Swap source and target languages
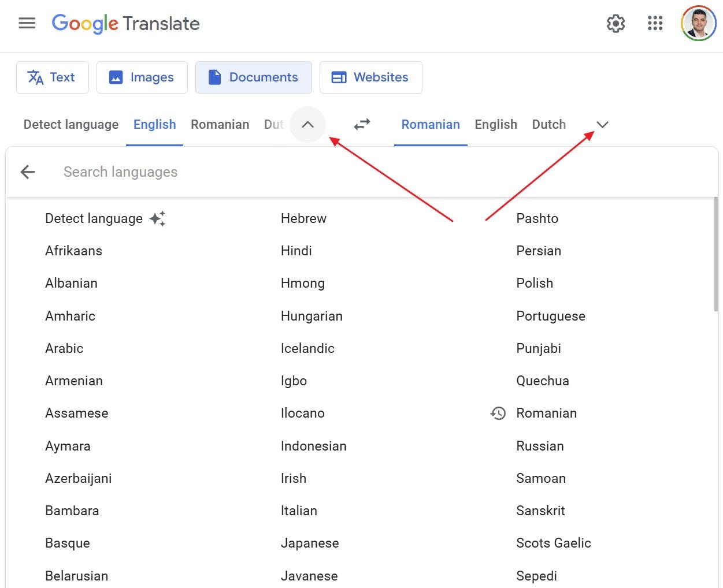 361,124
